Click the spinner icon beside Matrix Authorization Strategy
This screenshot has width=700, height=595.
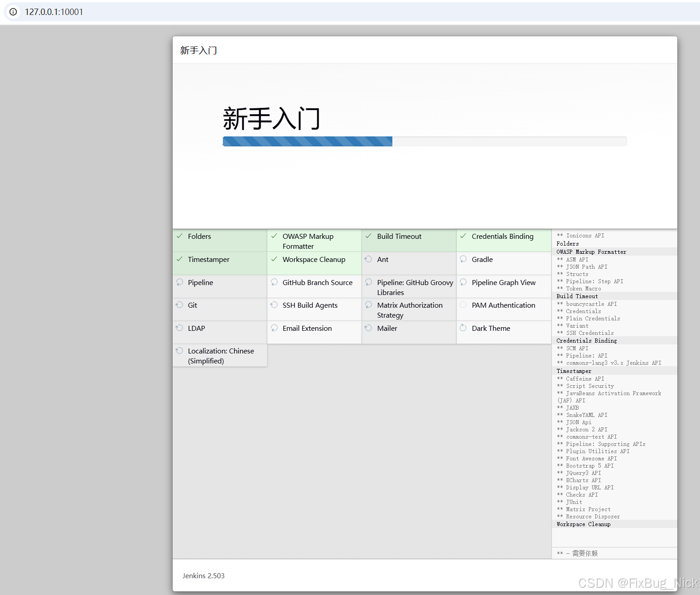(x=368, y=305)
